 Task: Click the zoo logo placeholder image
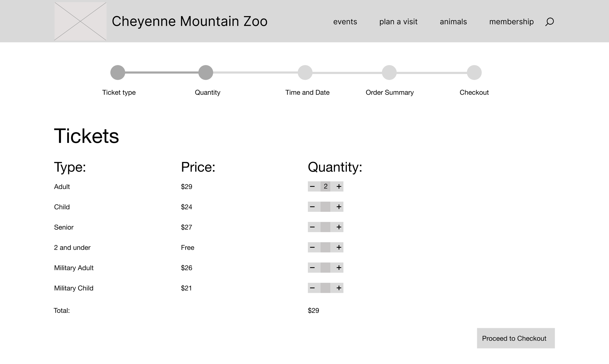[x=80, y=21]
